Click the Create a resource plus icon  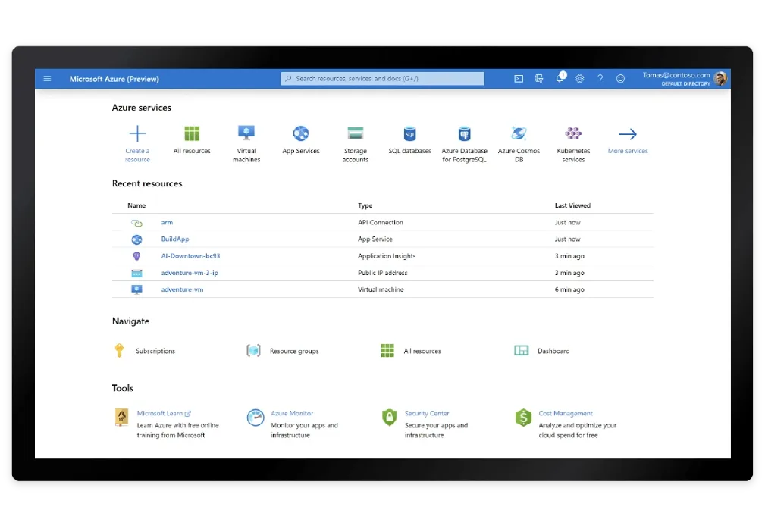pyautogui.click(x=137, y=133)
